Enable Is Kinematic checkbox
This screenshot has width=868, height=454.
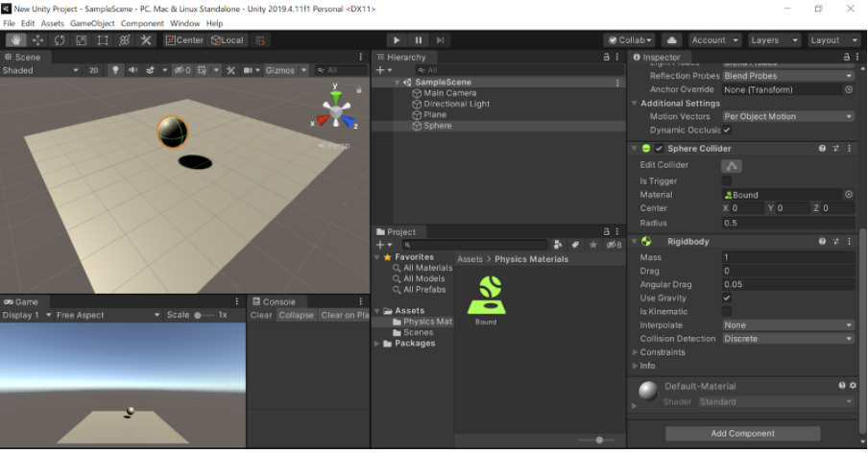(727, 312)
